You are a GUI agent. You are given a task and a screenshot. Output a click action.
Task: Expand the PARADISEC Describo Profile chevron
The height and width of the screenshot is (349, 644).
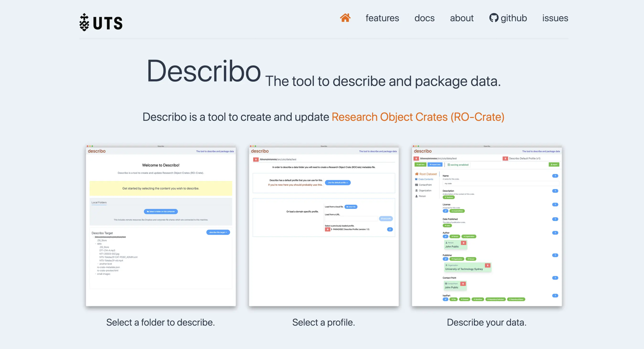tap(331, 229)
